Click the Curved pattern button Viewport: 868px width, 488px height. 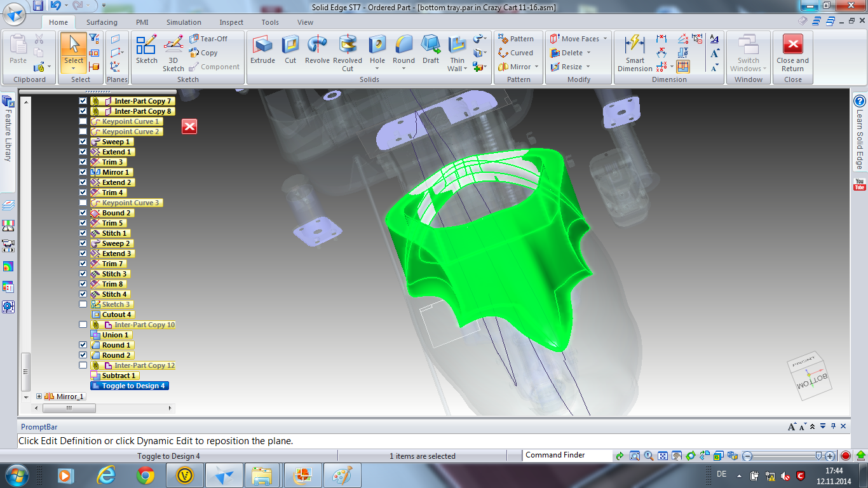click(516, 53)
